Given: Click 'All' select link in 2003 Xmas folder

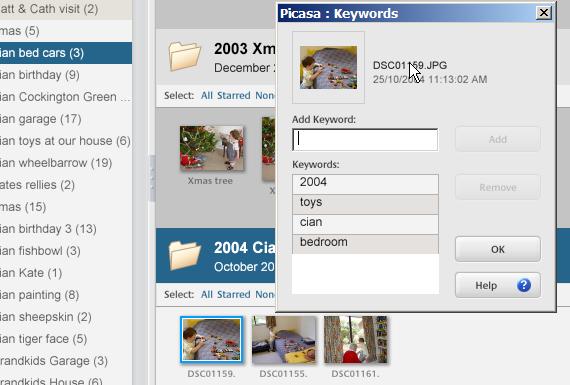Looking at the screenshot, I should coord(206,96).
